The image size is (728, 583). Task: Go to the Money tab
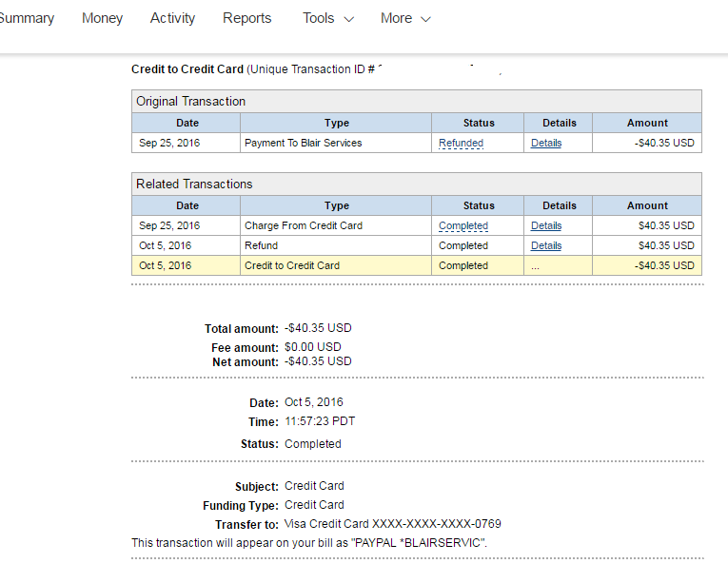(x=102, y=18)
